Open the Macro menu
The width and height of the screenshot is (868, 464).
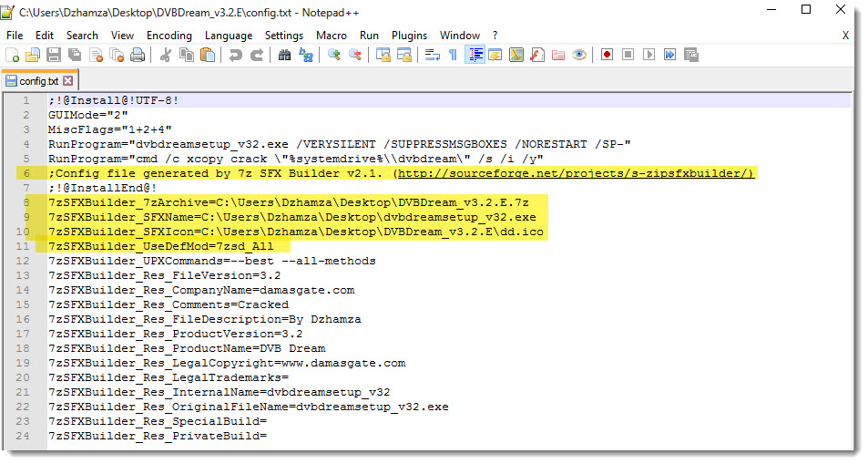point(331,36)
